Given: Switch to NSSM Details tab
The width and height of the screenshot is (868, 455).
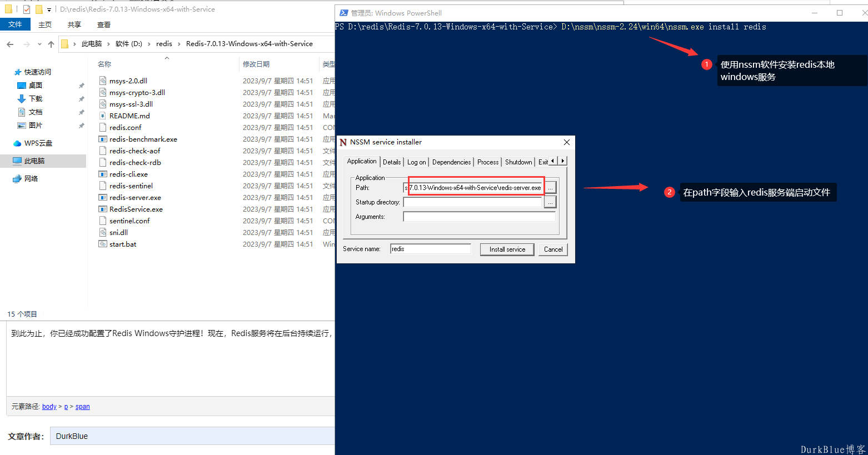Looking at the screenshot, I should 392,162.
